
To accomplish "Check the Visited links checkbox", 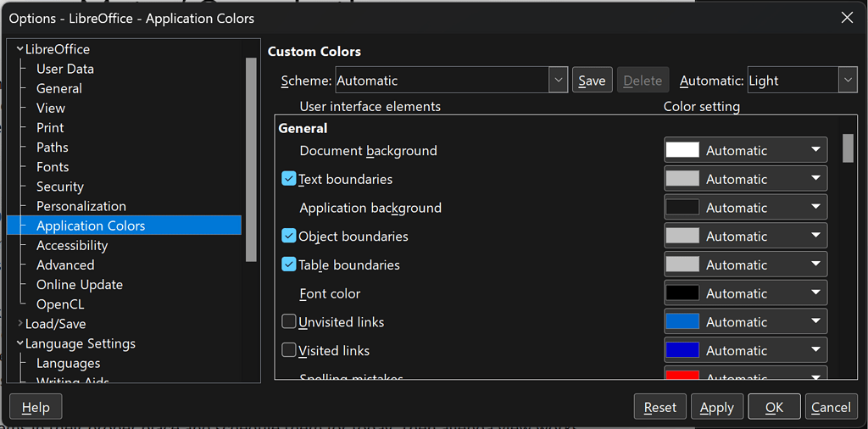I will tap(289, 350).
